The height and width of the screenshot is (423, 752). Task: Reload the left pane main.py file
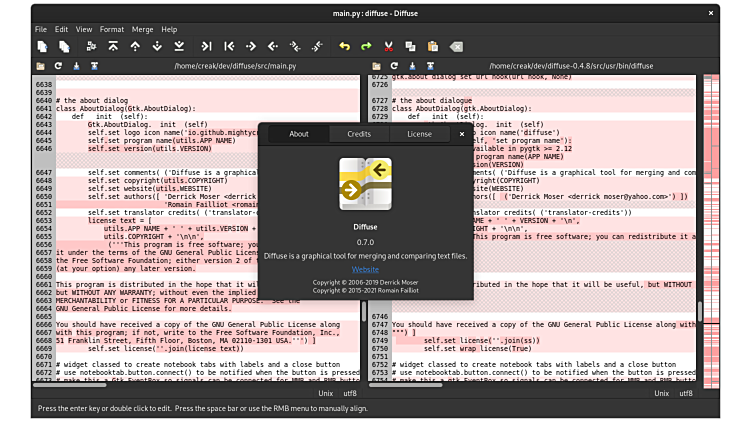58,66
